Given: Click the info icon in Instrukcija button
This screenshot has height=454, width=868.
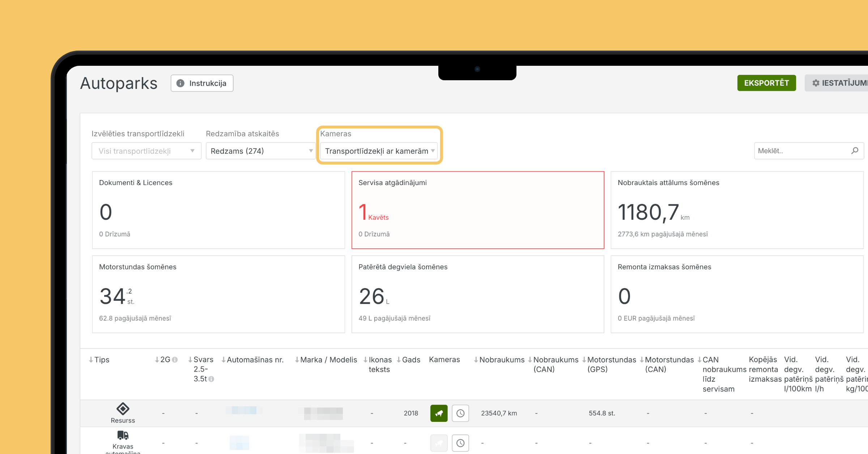Looking at the screenshot, I should click(x=180, y=83).
